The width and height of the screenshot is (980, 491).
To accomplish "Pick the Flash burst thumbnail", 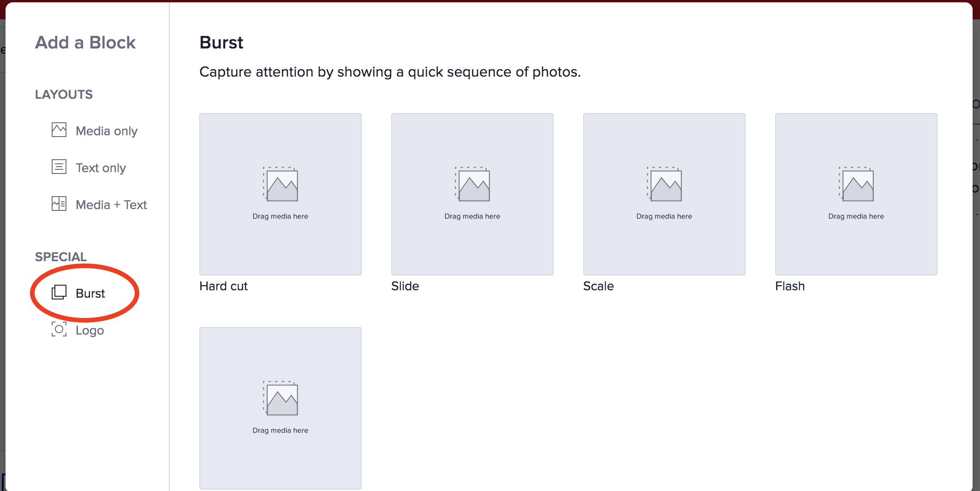I will 856,194.
